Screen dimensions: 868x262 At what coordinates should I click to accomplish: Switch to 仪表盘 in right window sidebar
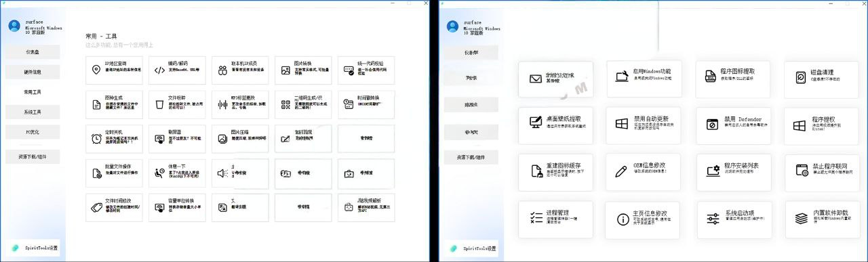pos(471,52)
